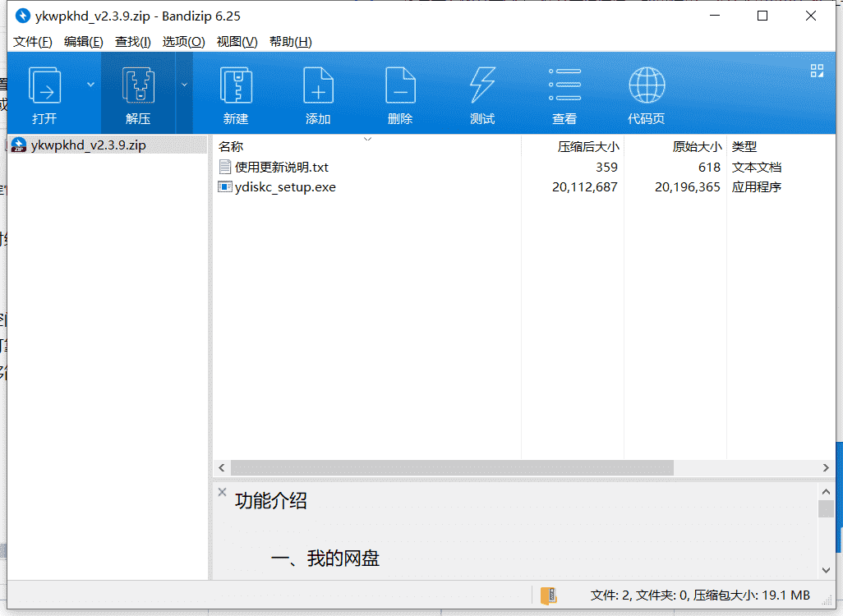The height and width of the screenshot is (616, 843).
Task: Click the grid layout icon in toolbar corner
Action: pos(817,71)
